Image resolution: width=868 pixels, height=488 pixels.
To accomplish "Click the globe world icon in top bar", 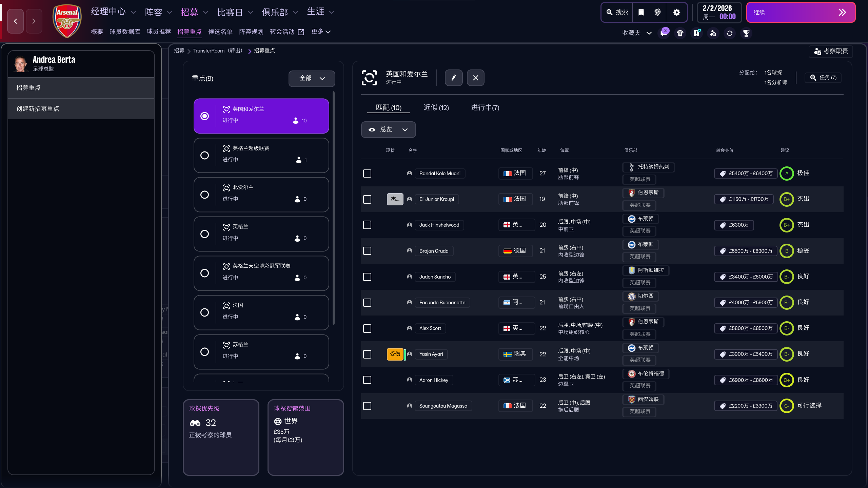I will [x=657, y=13].
